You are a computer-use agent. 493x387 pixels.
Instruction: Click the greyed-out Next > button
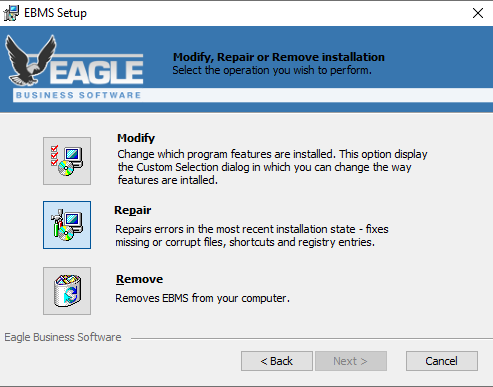pos(351,361)
